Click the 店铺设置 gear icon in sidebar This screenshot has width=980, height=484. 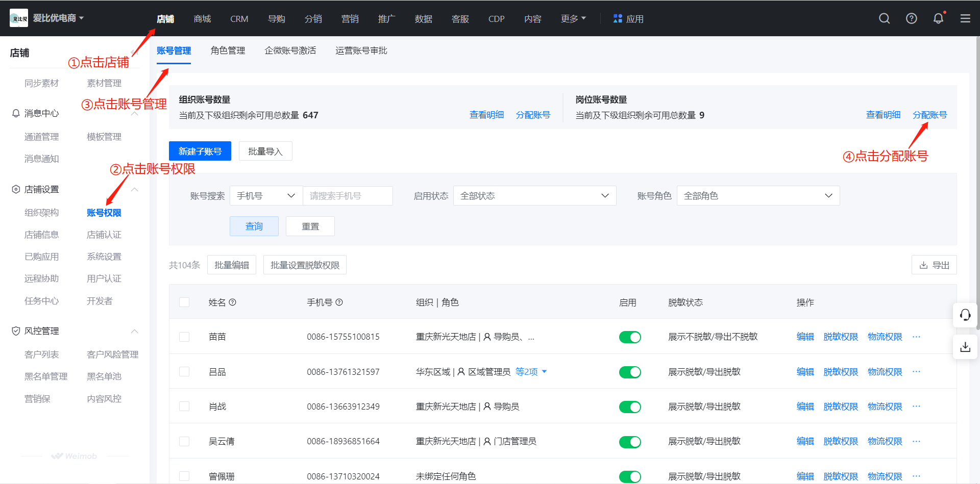click(16, 189)
